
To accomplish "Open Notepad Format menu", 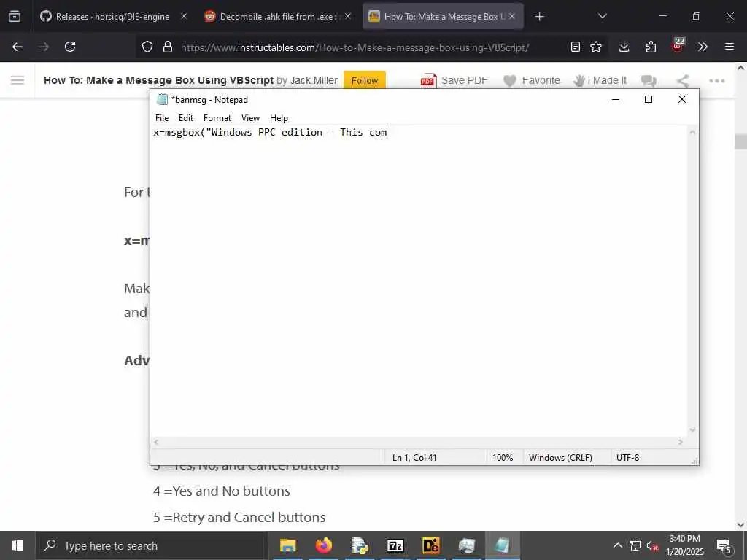I will 217,118.
